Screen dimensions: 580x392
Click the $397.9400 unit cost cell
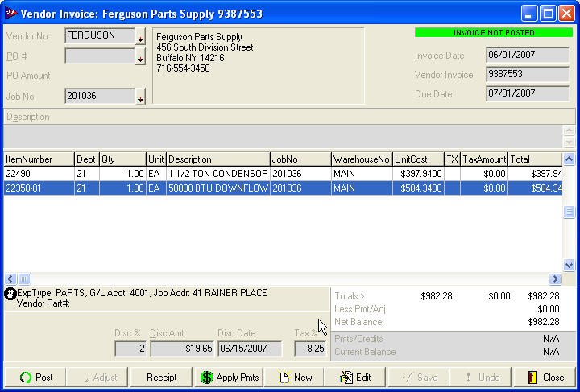point(418,174)
